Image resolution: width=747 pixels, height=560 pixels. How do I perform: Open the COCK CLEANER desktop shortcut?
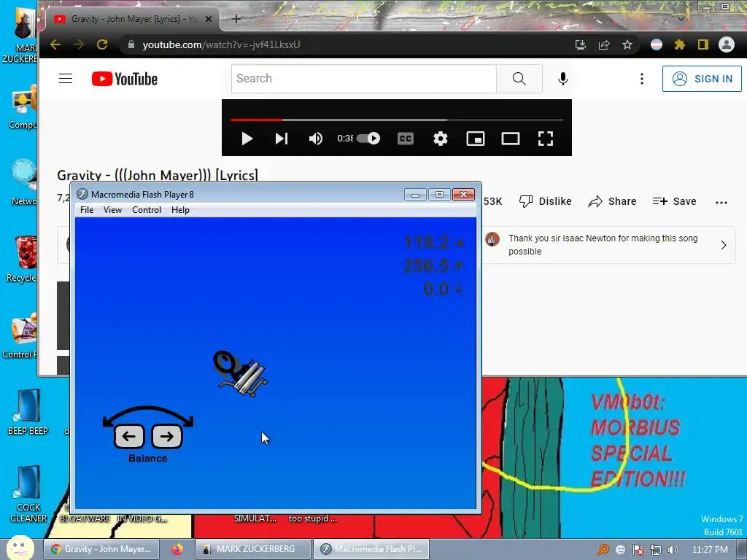(x=28, y=494)
